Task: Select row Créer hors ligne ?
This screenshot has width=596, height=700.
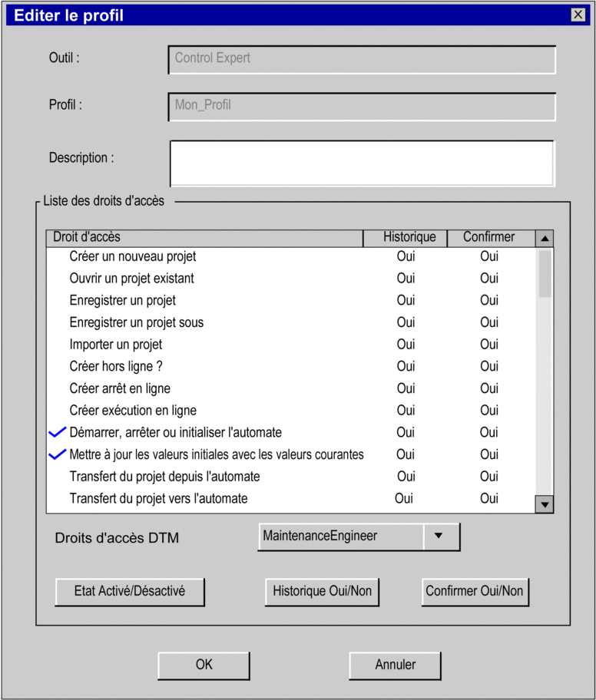Action: 291,367
